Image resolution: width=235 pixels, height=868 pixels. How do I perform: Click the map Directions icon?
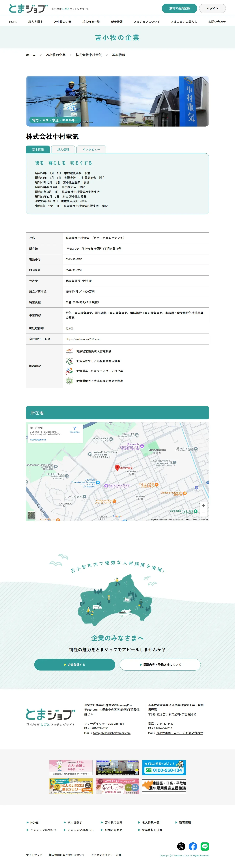tap(74, 428)
